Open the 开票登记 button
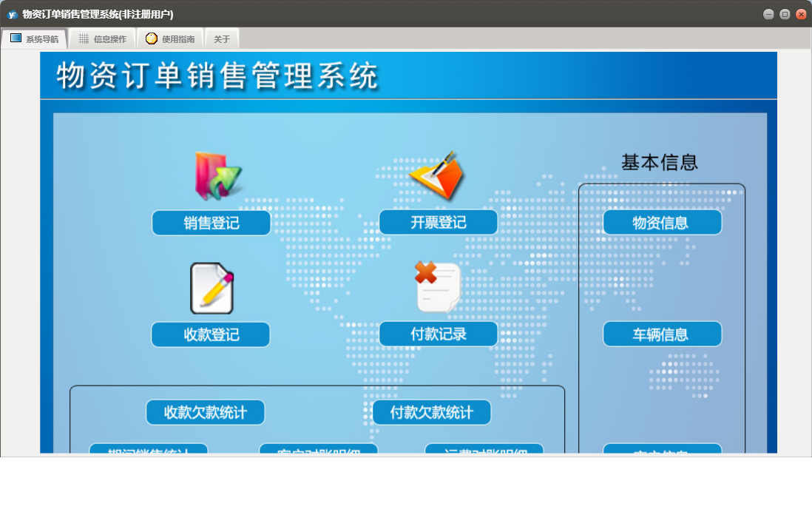This screenshot has height=532, width=812. point(439,222)
